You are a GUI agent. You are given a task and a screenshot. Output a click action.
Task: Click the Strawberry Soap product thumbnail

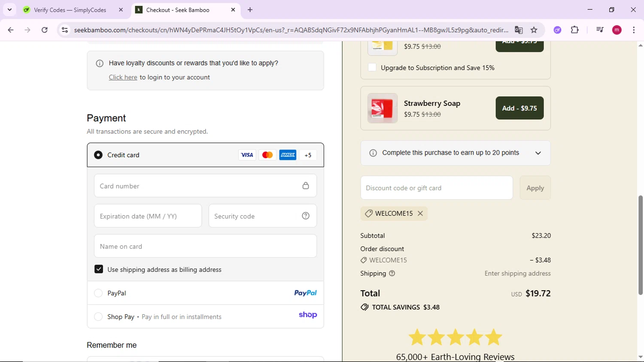[383, 108]
